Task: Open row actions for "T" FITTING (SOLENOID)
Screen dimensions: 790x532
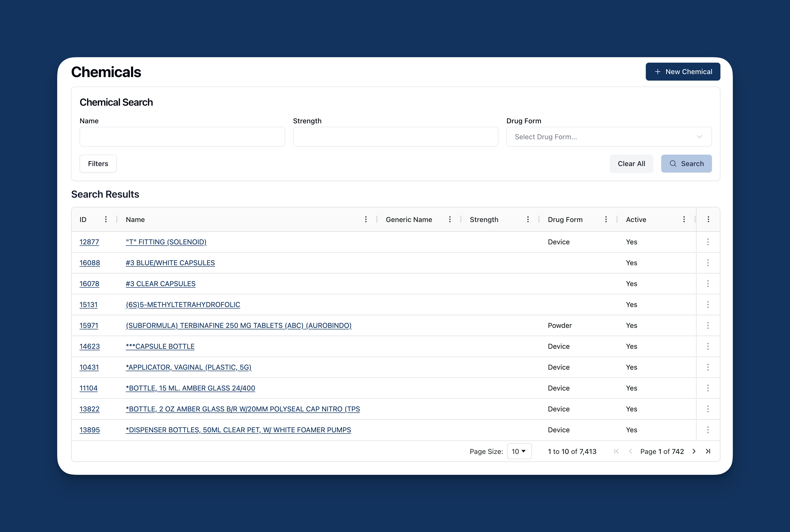Action: coord(708,242)
